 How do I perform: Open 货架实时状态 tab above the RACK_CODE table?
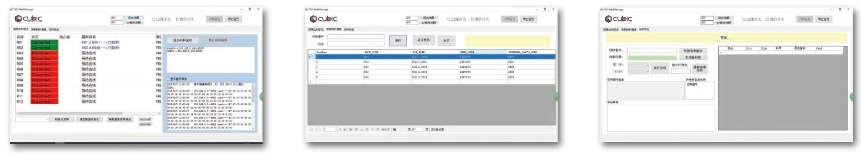(316, 30)
